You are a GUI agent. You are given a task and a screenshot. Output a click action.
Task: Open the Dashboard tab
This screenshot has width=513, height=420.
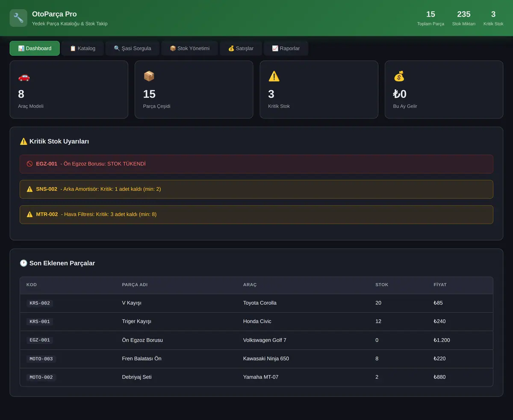coord(35,48)
